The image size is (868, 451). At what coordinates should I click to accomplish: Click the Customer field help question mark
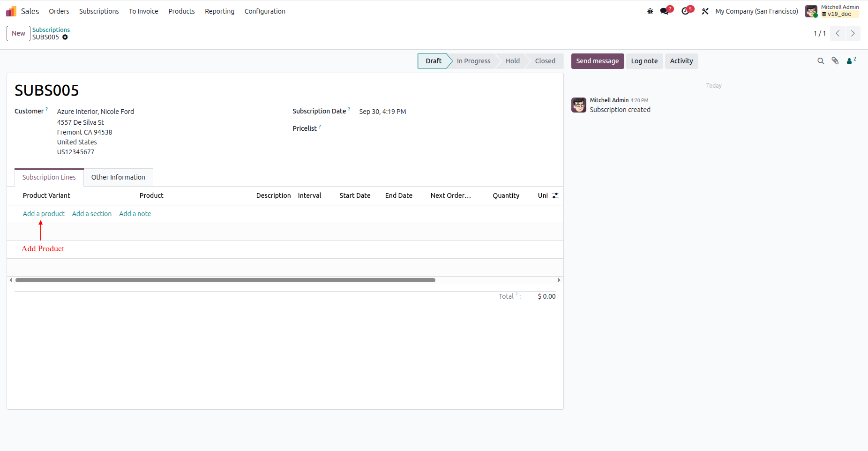tap(47, 109)
